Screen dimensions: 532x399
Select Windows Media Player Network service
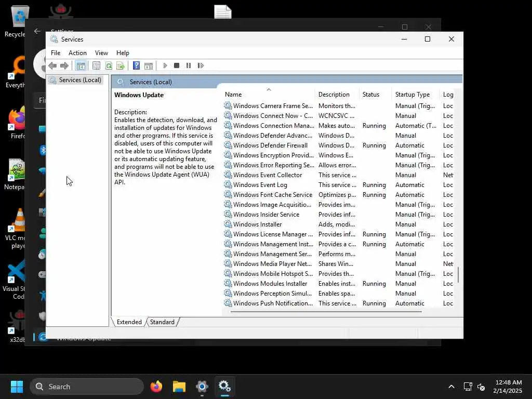click(339, 263)
